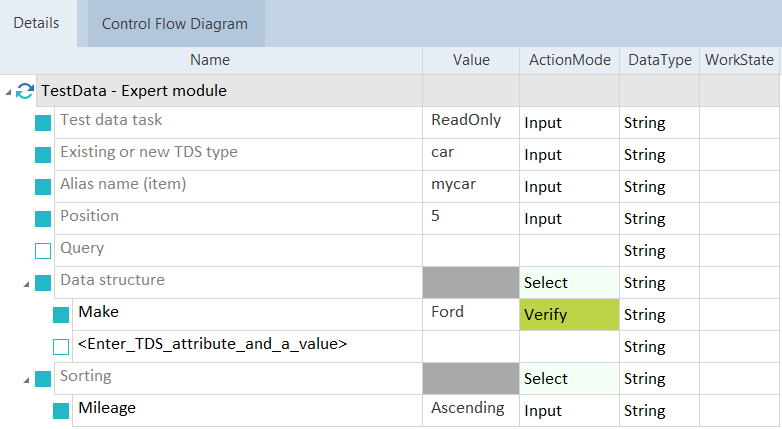Collapse the Data structure tree node
The width and height of the screenshot is (782, 429).
[x=26, y=284]
